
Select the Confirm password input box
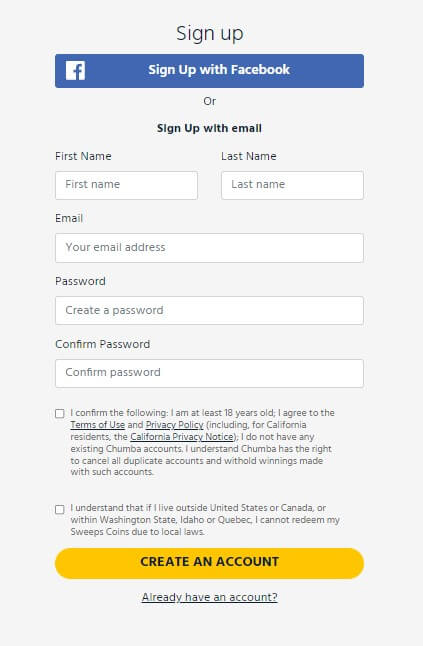[209, 373]
